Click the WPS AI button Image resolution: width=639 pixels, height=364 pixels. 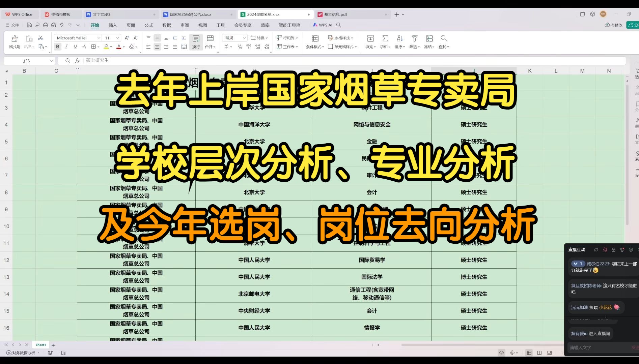click(x=323, y=25)
